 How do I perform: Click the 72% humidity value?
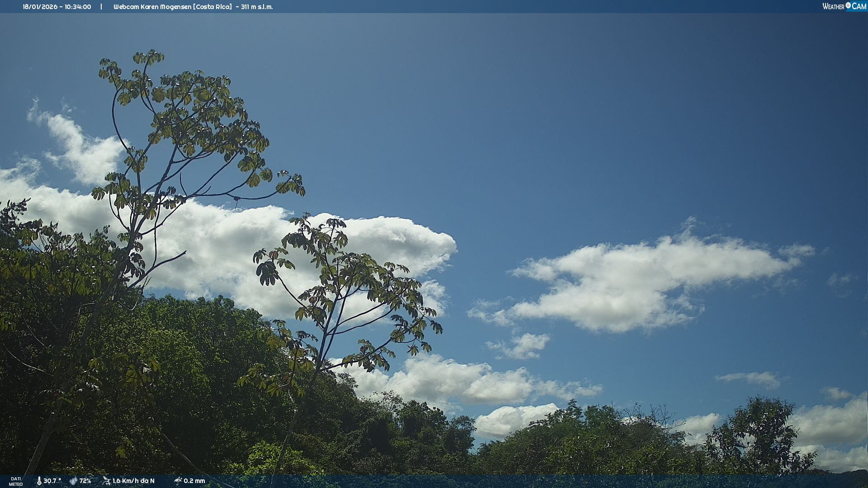click(x=85, y=481)
